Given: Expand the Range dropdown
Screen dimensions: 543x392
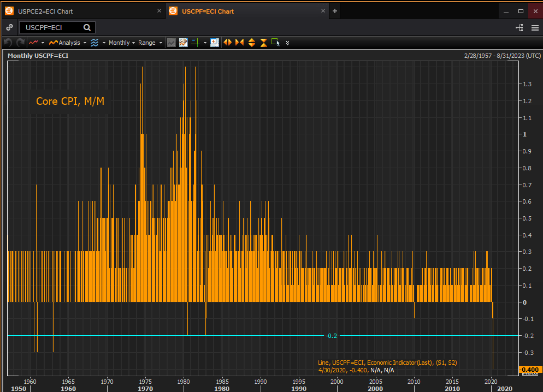Looking at the screenshot, I should [150, 43].
